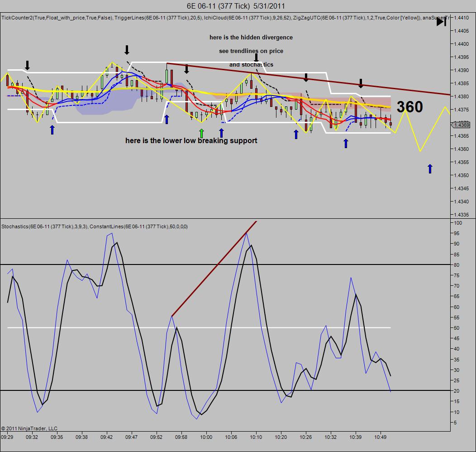The width and height of the screenshot is (476, 452).
Task: Click the 10:26 time axis label
Action: tap(306, 437)
